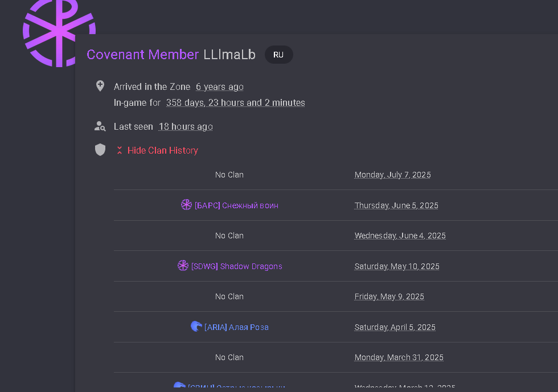Viewport: 558px width, 392px height.
Task: Click the 18 hours ago last seen time
Action: pyautogui.click(x=186, y=127)
